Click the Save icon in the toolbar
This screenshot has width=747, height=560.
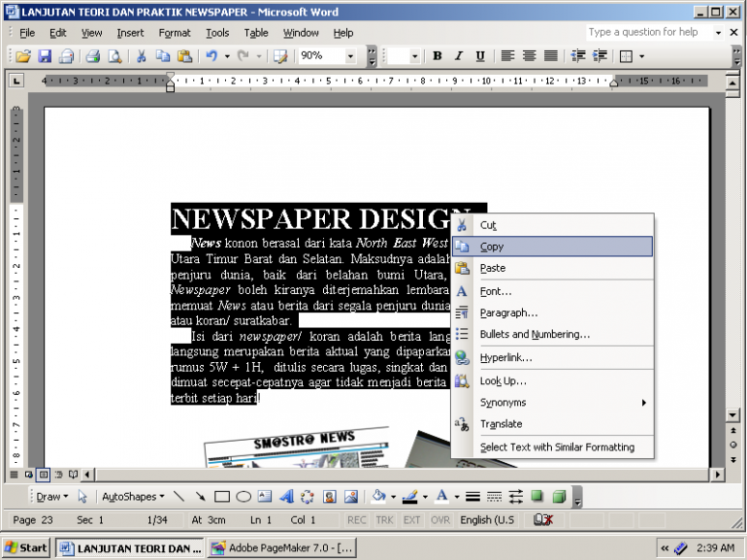click(x=44, y=56)
